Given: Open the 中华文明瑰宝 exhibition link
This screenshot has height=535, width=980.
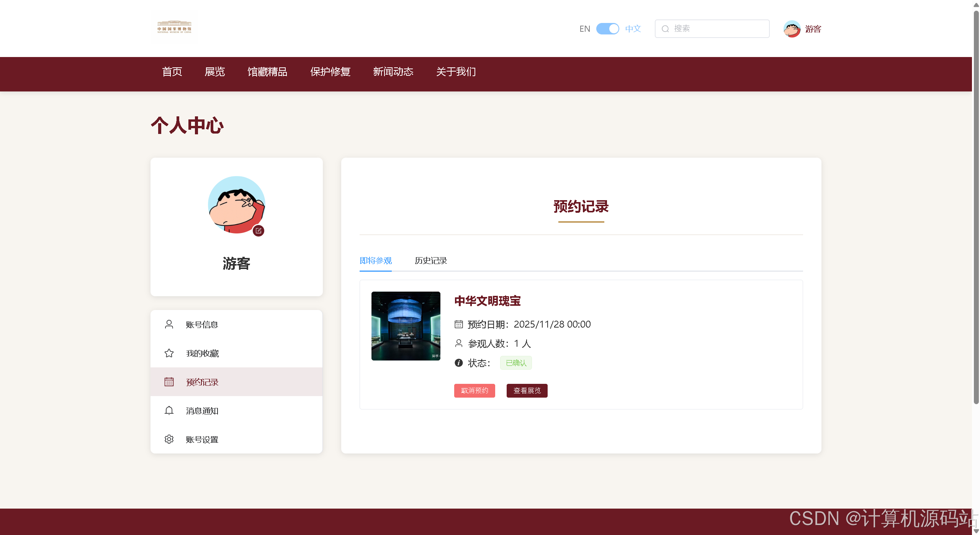Looking at the screenshot, I should [487, 301].
